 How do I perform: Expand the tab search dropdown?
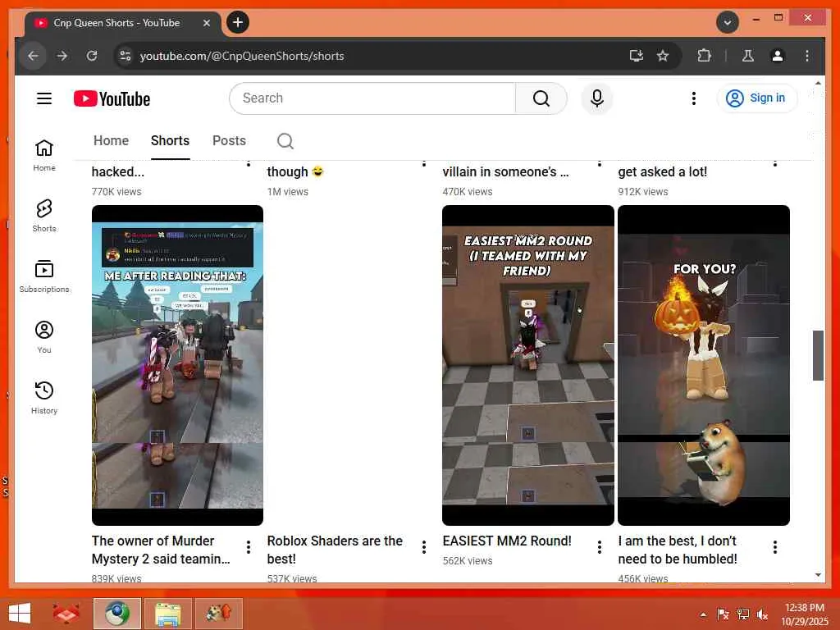pyautogui.click(x=727, y=22)
